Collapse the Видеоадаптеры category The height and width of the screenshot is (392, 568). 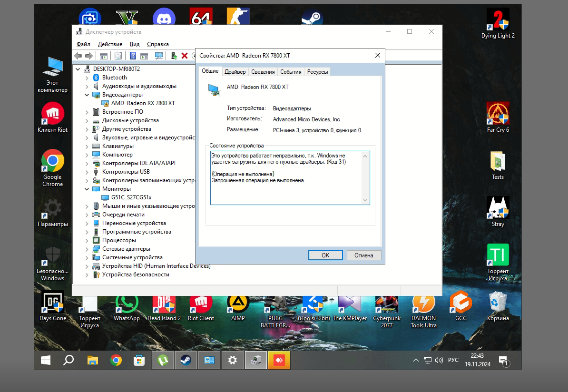(x=87, y=95)
